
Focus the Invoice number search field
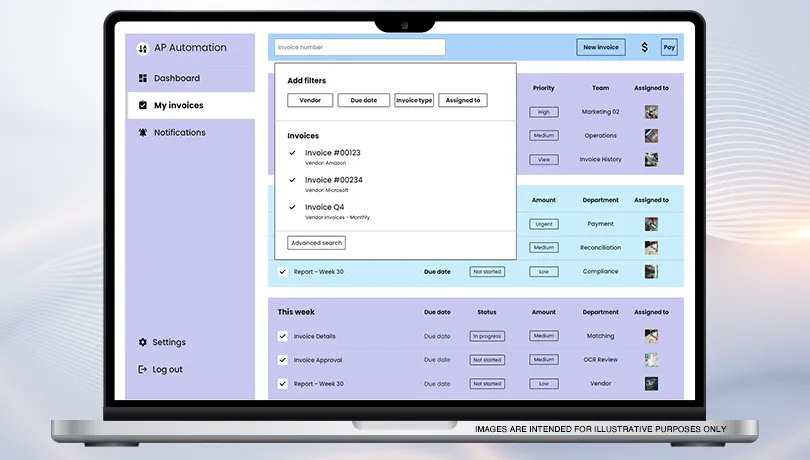coord(358,47)
